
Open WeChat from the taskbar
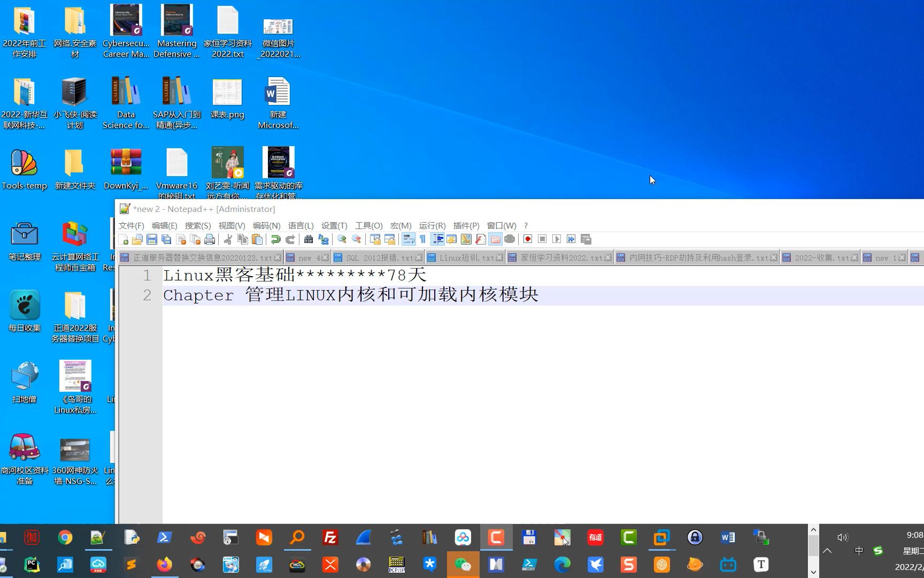(x=463, y=565)
